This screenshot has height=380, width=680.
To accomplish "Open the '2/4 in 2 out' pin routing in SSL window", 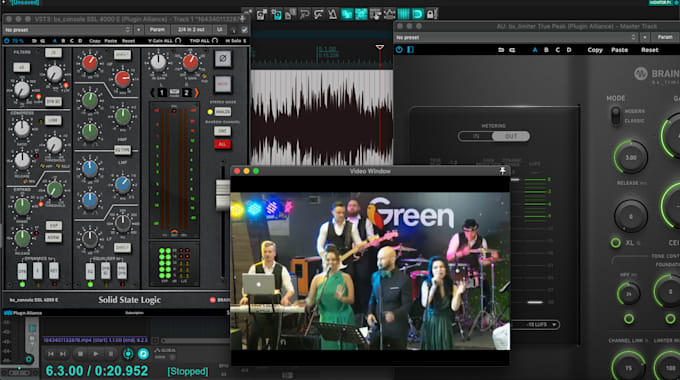I will [x=191, y=29].
